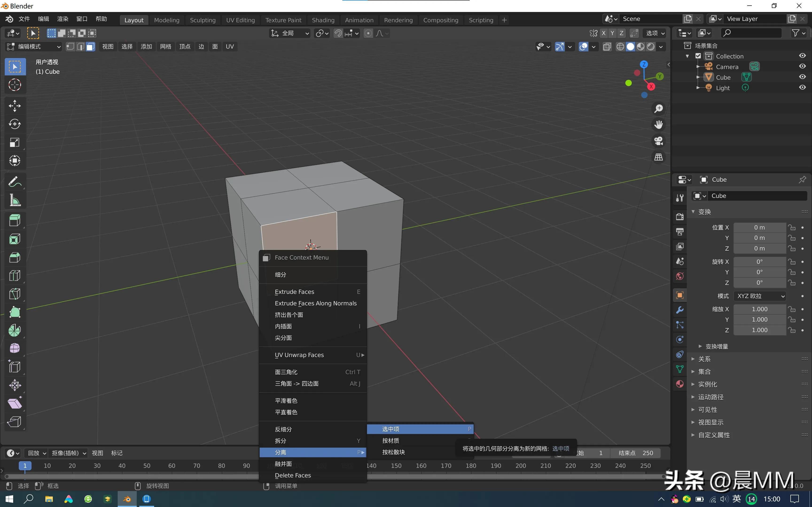Select the Annotate tool

[14, 181]
